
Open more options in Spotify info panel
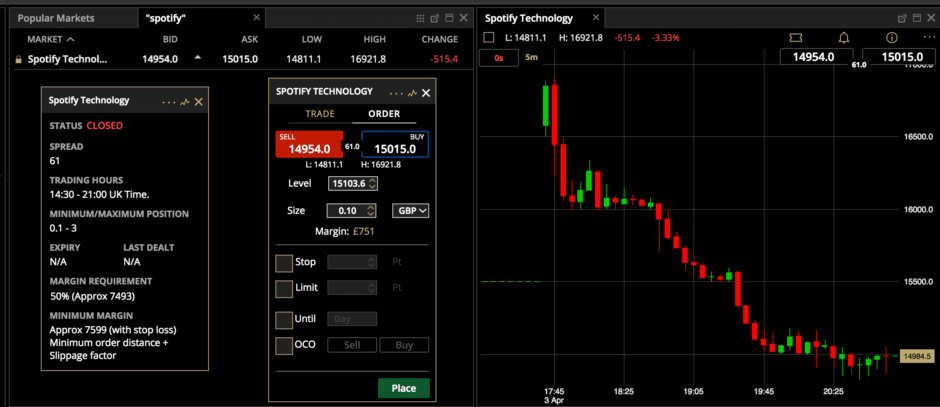pos(168,102)
